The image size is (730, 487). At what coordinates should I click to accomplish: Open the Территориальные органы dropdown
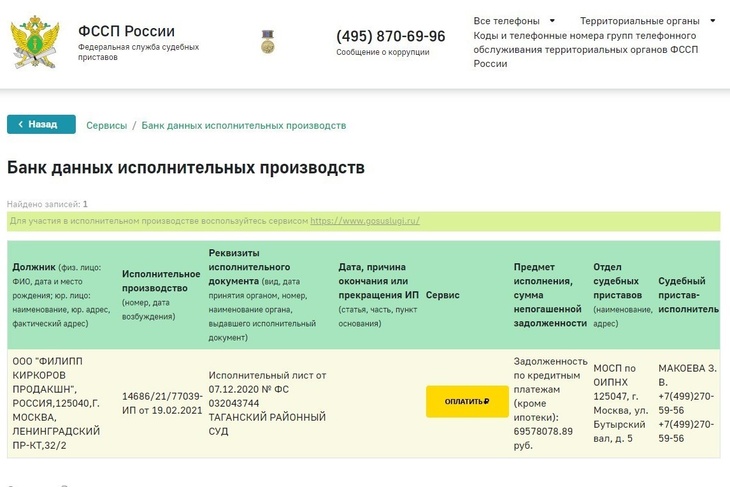tap(648, 21)
